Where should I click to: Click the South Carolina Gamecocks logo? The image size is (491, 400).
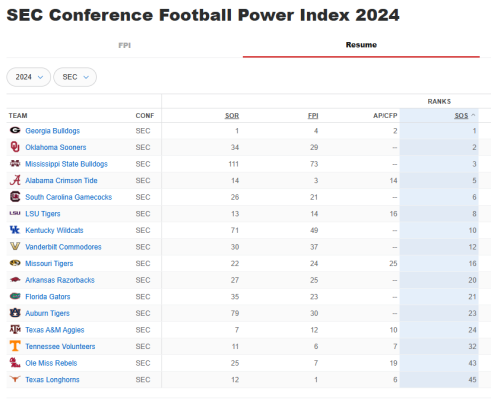15,197
